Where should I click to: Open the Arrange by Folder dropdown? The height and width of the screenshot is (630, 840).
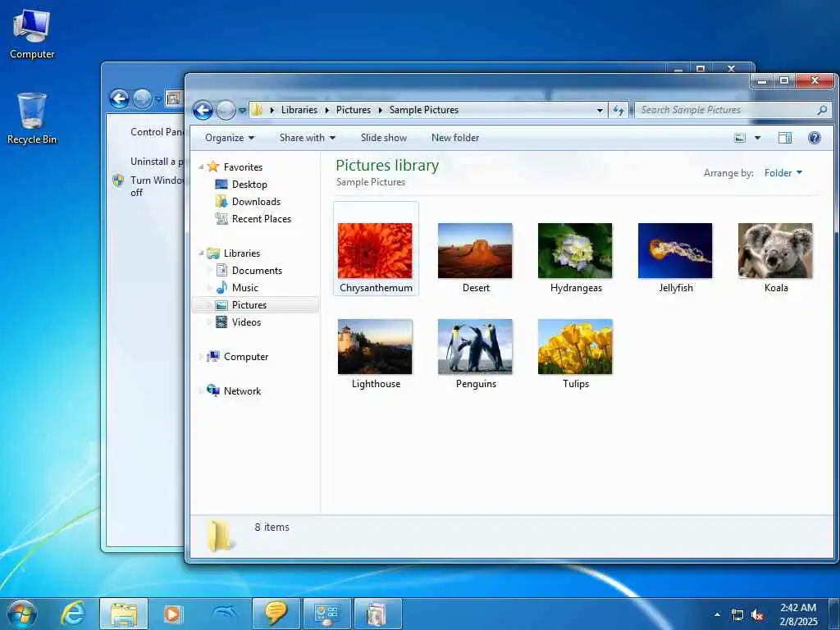click(783, 172)
